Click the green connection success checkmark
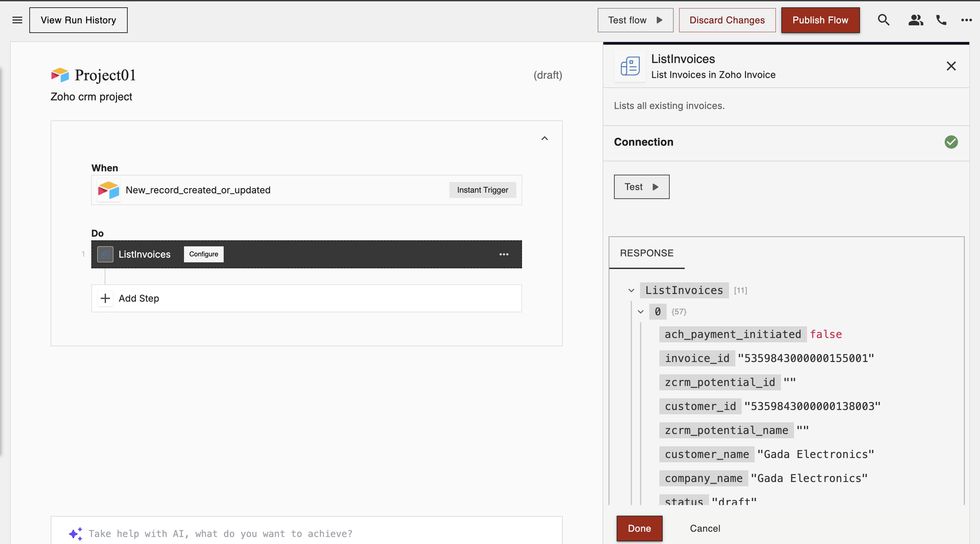This screenshot has height=544, width=980. pyautogui.click(x=951, y=142)
